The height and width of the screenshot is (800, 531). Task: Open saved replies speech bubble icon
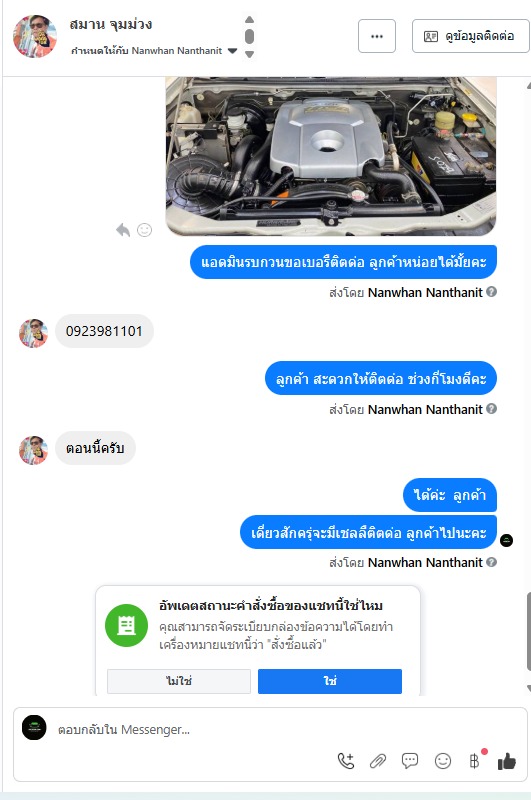pos(410,761)
